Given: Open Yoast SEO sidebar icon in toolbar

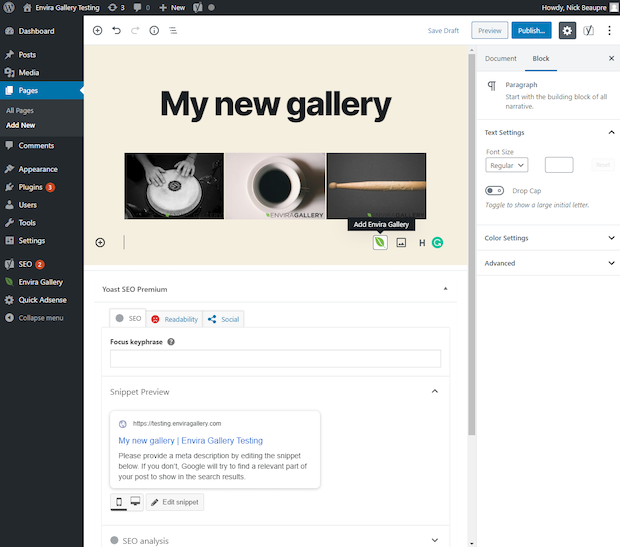Looking at the screenshot, I should click(588, 30).
